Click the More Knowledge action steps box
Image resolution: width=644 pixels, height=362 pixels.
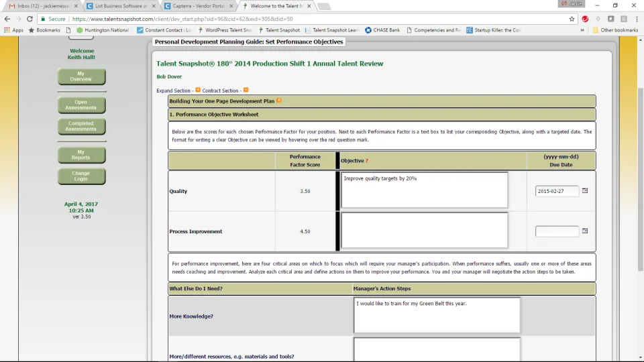click(x=437, y=315)
